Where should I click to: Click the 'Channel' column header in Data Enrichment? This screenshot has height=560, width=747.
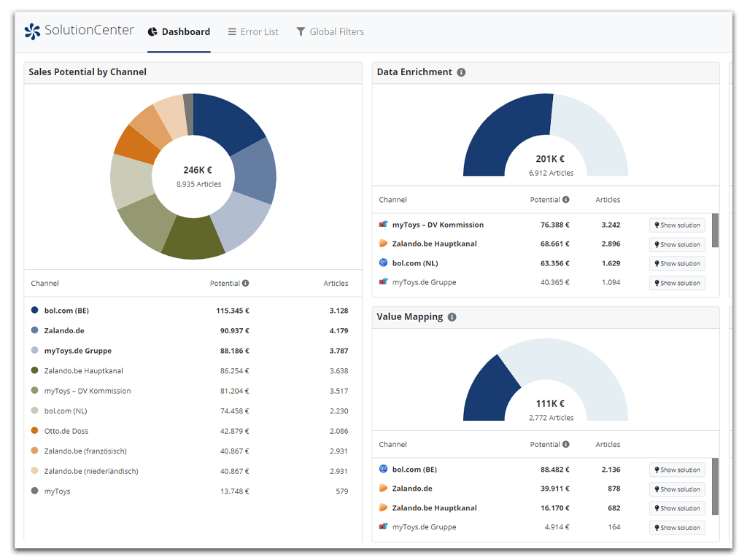[x=392, y=200]
